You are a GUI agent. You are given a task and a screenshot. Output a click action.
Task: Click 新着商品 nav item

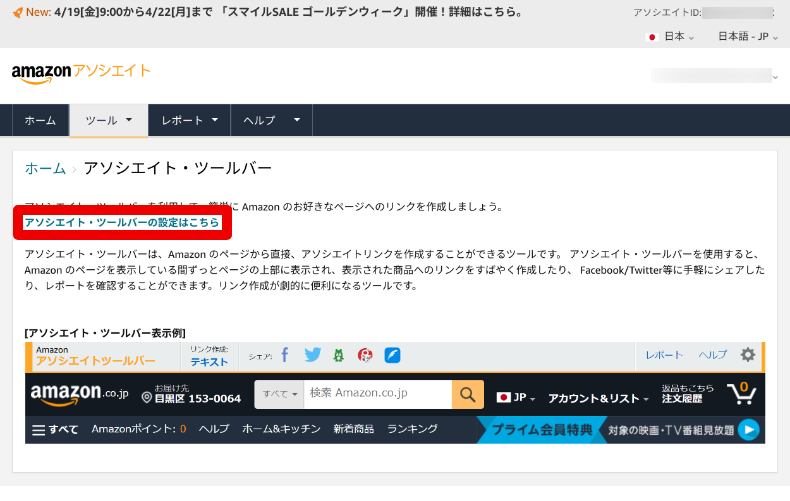354,429
